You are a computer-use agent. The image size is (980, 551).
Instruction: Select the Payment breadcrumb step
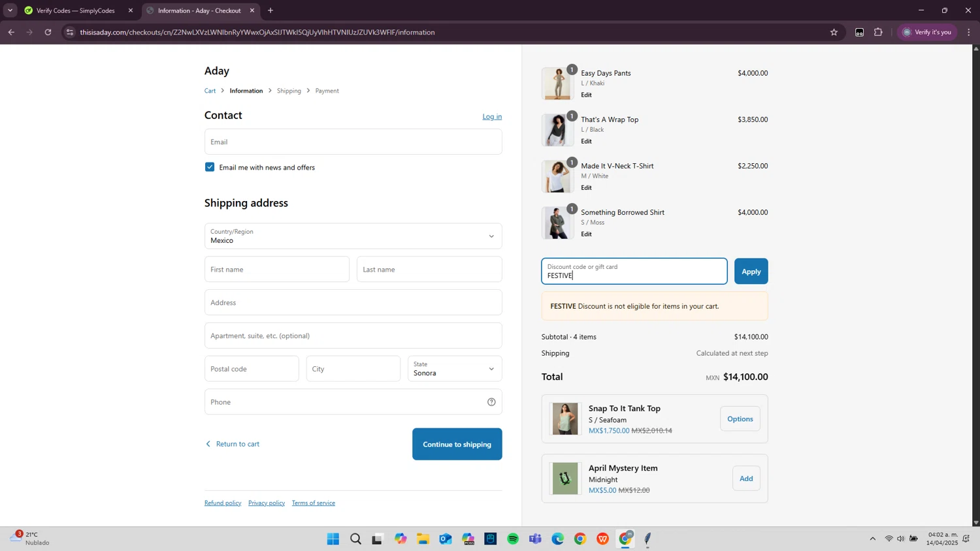327,91
